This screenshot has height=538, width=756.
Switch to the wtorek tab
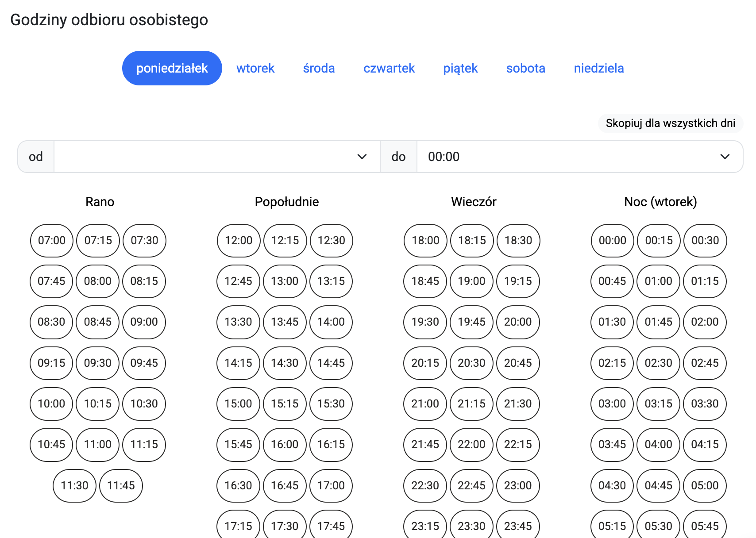click(x=255, y=68)
